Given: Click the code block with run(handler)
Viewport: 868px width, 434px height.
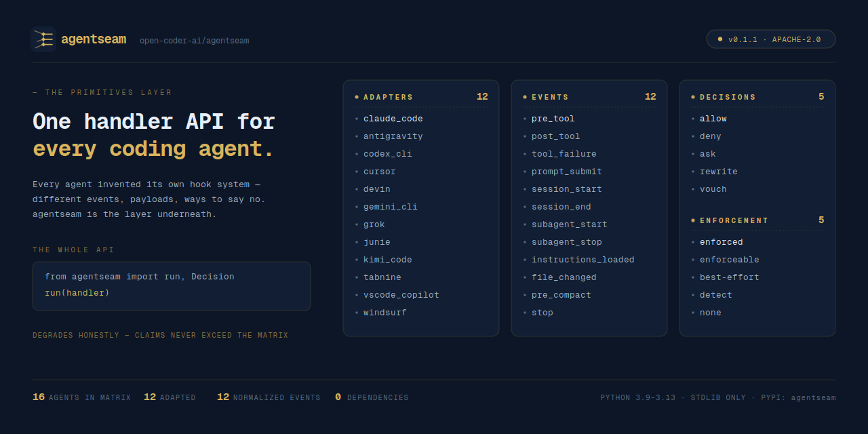Looking at the screenshot, I should click(x=172, y=286).
